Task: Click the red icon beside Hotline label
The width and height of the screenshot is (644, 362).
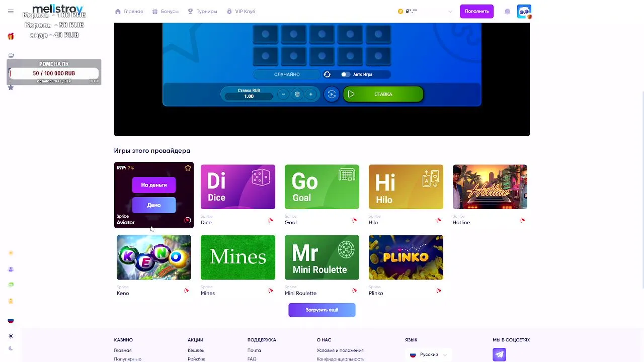Action: tap(523, 220)
